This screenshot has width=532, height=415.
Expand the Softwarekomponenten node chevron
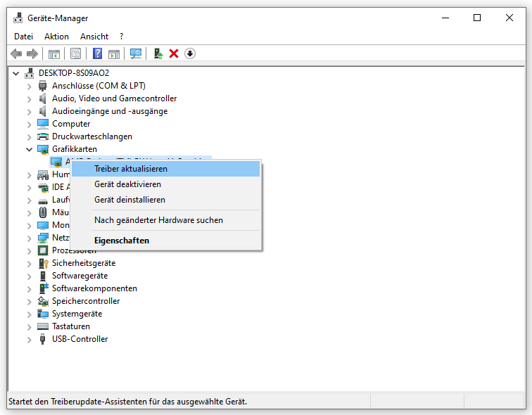29,289
